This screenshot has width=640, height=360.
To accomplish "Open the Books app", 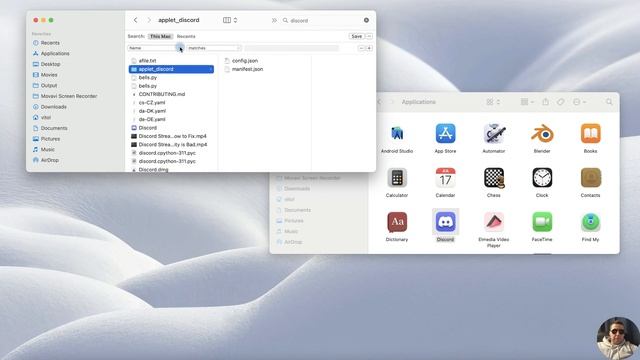I will [x=591, y=134].
